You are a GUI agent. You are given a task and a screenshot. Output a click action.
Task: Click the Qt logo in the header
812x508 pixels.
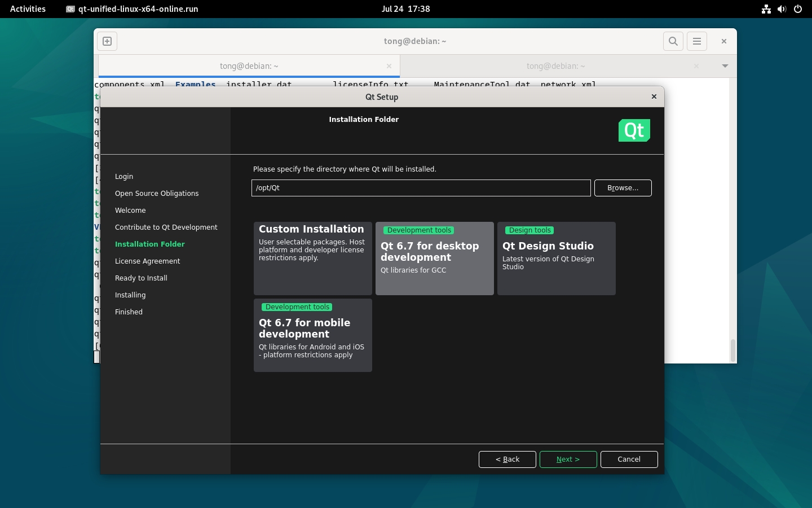(x=634, y=130)
